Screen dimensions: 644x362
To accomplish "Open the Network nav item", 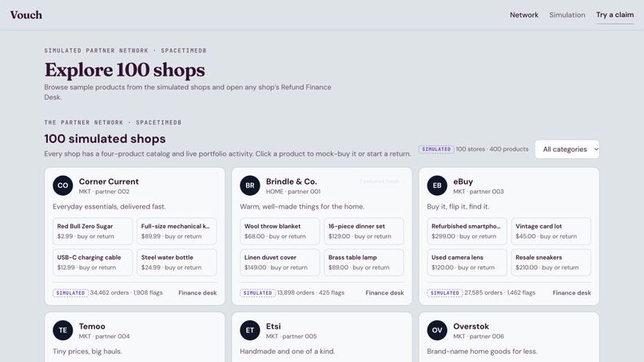I will (523, 15).
